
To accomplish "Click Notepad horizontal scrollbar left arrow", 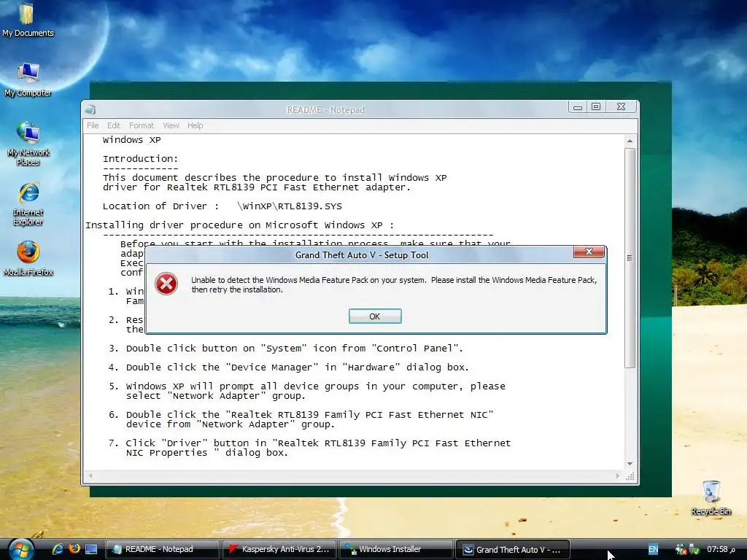I will click(x=90, y=475).
